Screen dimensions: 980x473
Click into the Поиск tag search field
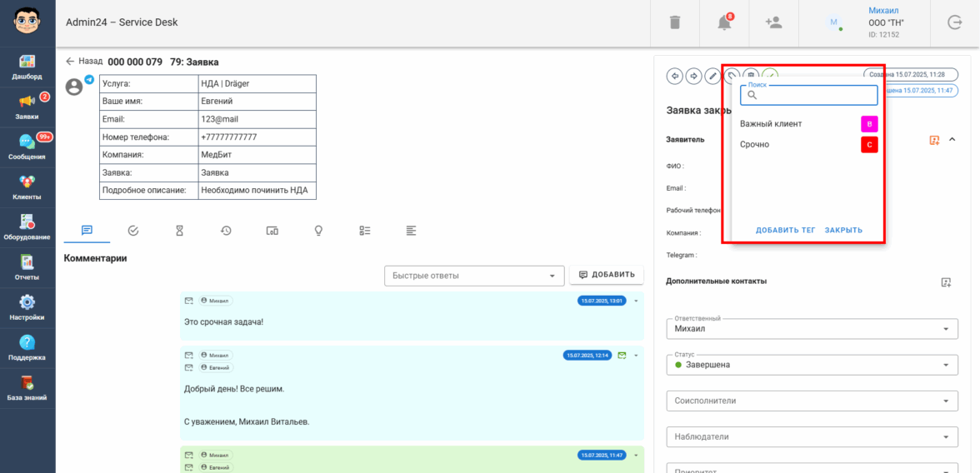click(x=809, y=95)
